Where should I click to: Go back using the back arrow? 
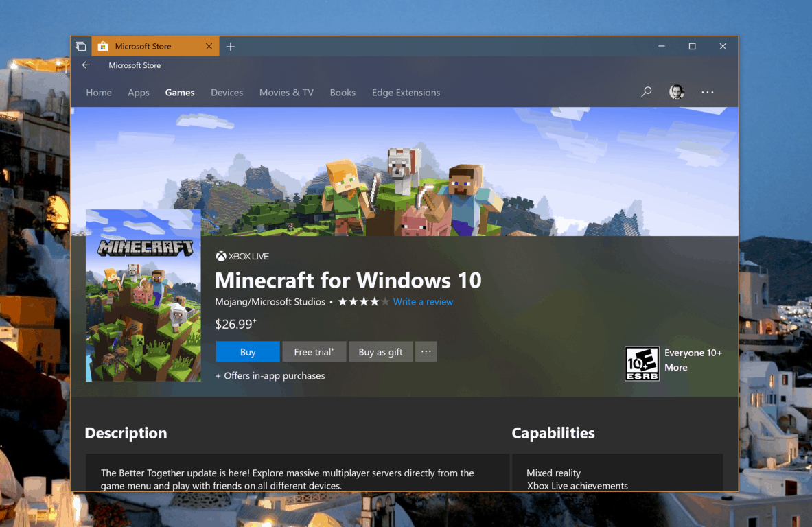(86, 65)
